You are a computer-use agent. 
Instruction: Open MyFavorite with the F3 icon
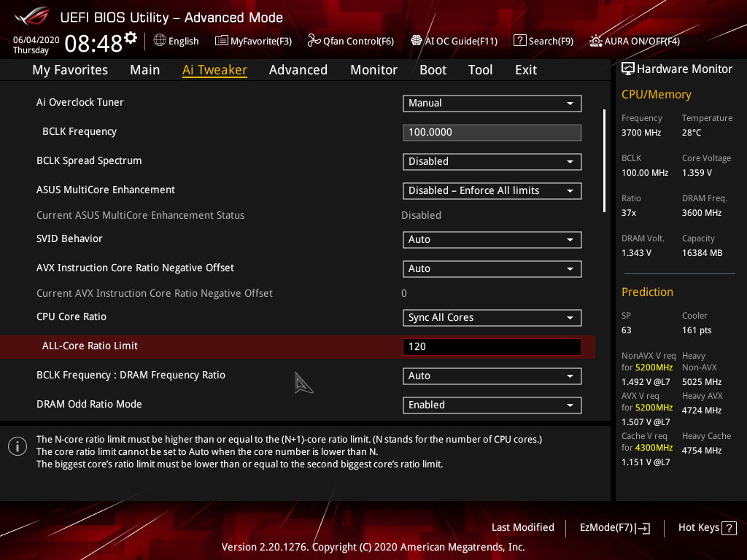tap(253, 41)
